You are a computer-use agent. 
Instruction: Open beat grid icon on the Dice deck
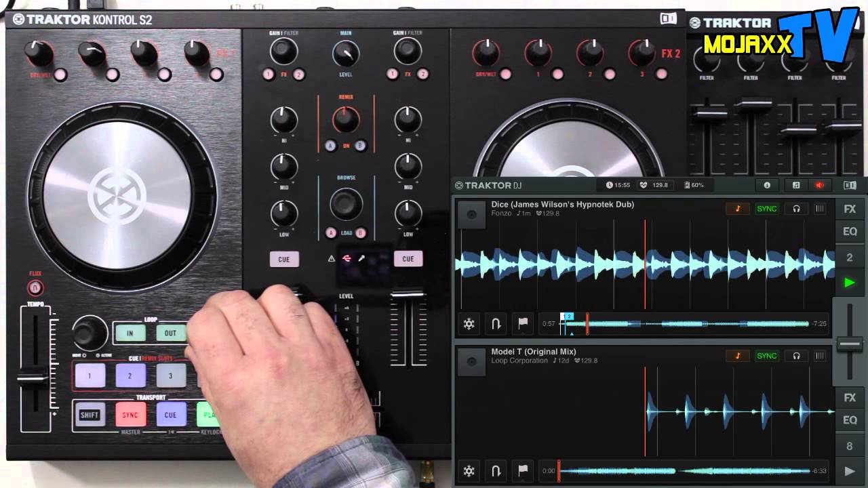[820, 209]
